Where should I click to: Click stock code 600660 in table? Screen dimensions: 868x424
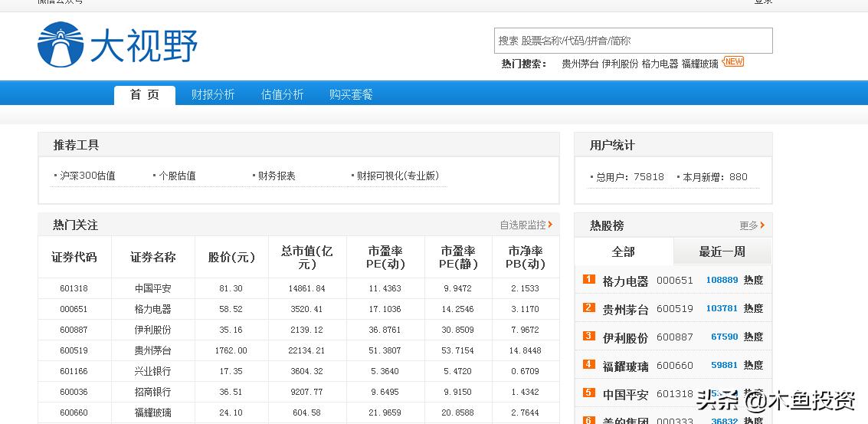[x=74, y=412]
